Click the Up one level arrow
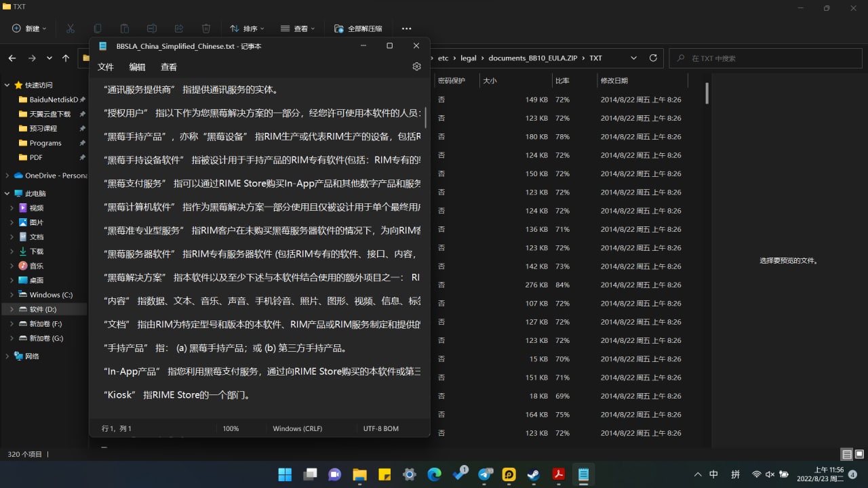This screenshot has height=488, width=868. pyautogui.click(x=66, y=58)
